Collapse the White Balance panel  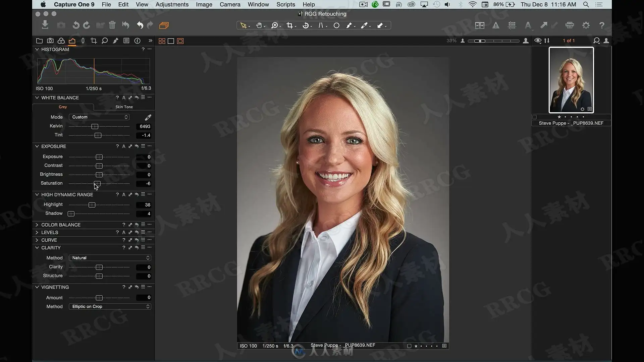(37, 98)
